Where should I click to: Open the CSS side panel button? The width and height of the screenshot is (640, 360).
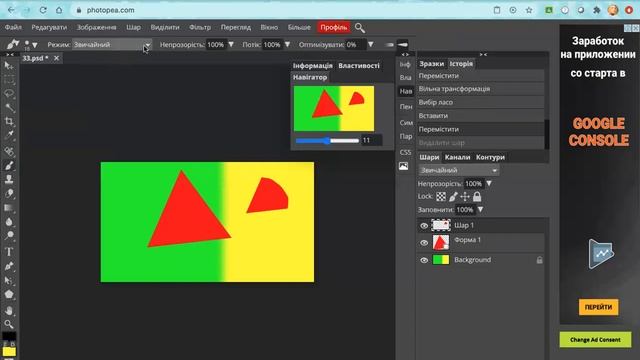click(x=405, y=152)
